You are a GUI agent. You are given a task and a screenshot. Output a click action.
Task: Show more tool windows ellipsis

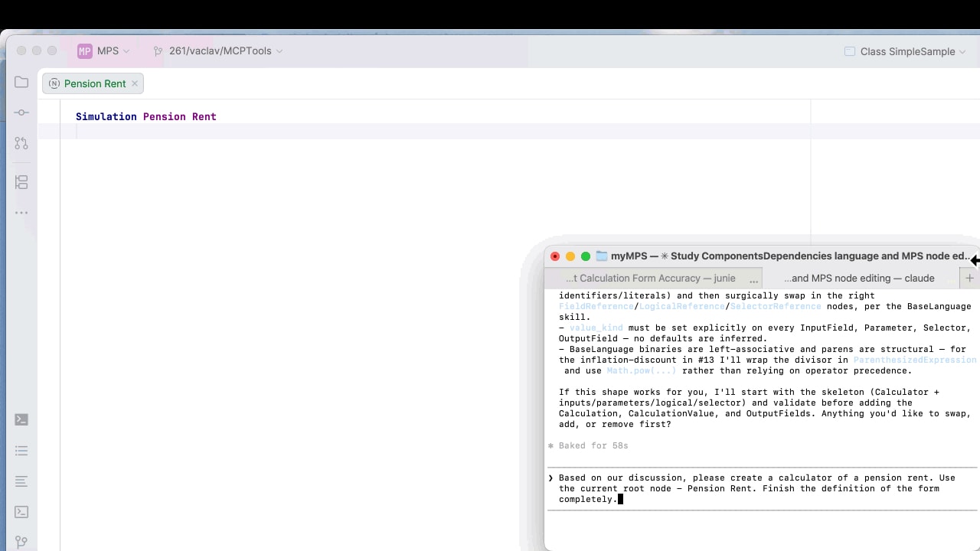coord(21,213)
